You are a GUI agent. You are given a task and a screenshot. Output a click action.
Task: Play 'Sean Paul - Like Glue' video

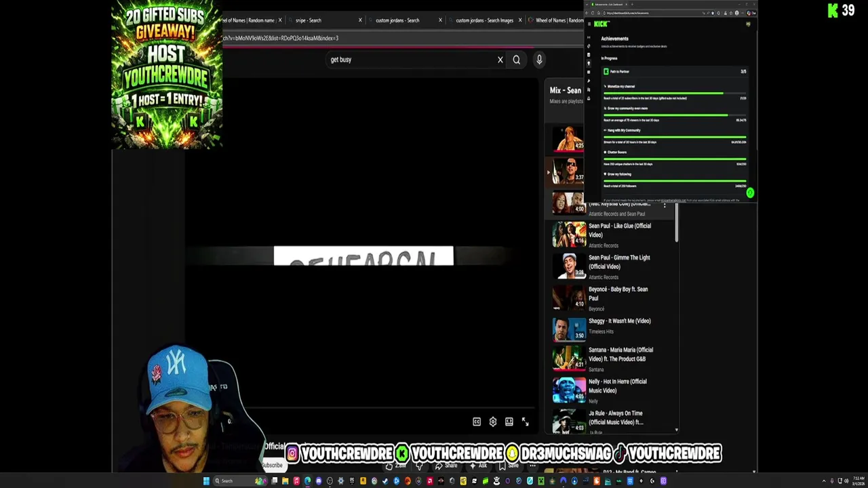click(x=619, y=230)
